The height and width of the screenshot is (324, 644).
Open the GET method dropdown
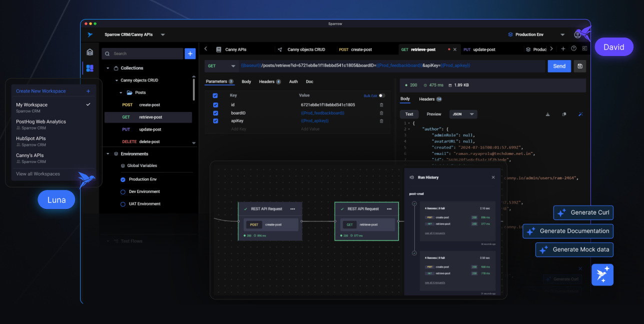tap(221, 66)
